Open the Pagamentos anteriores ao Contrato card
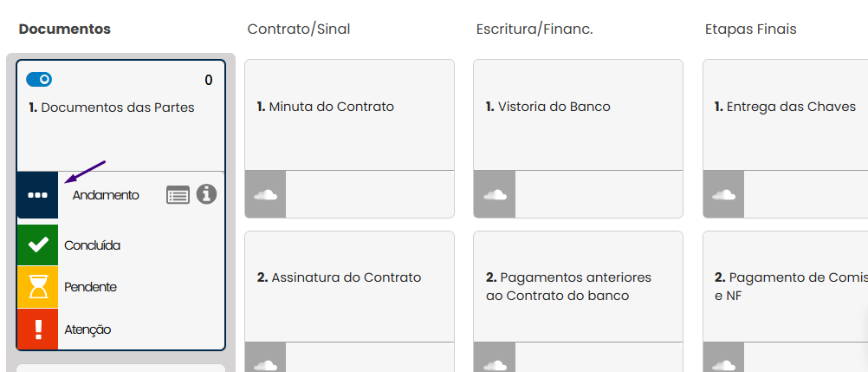 pos(578,286)
